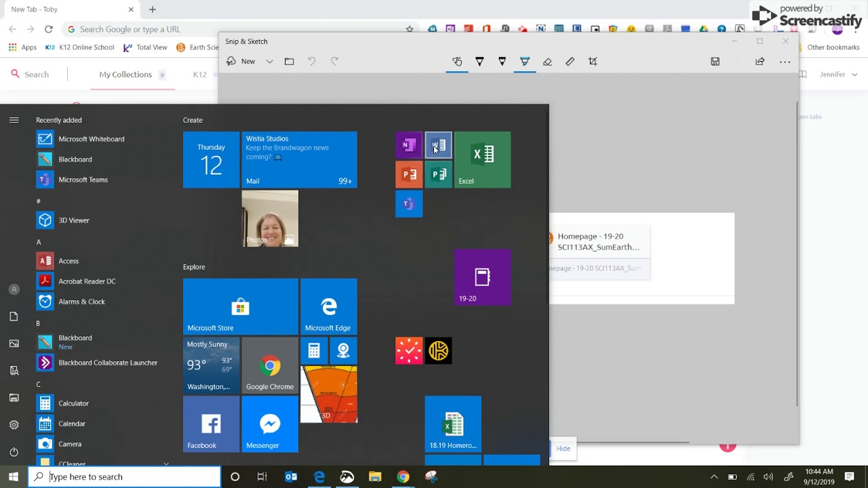The image size is (868, 488).
Task: Select the ruler tool in Snip & Sketch
Action: [x=570, y=62]
